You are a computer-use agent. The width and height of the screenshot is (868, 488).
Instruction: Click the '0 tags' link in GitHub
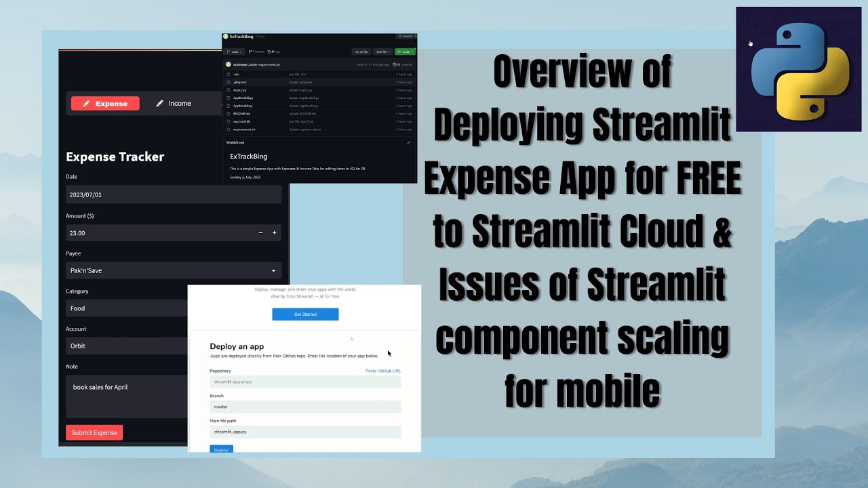point(274,52)
